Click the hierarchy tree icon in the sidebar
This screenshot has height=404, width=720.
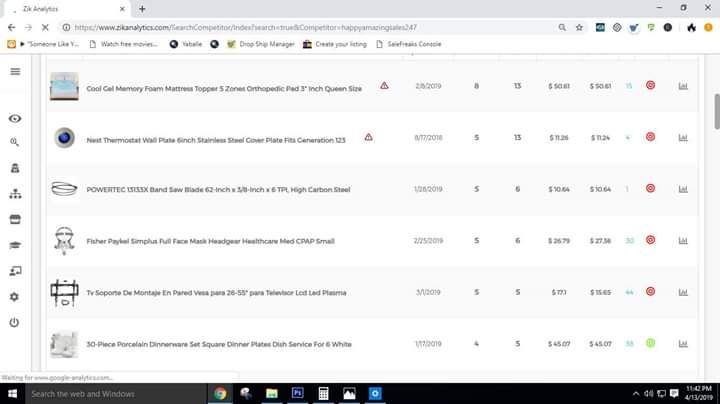[15, 194]
